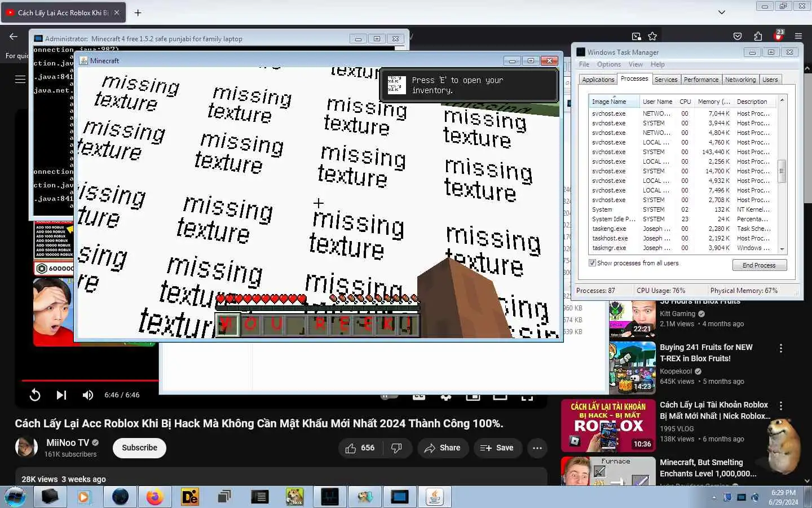Select the taskeng.exe process row

[682, 229]
